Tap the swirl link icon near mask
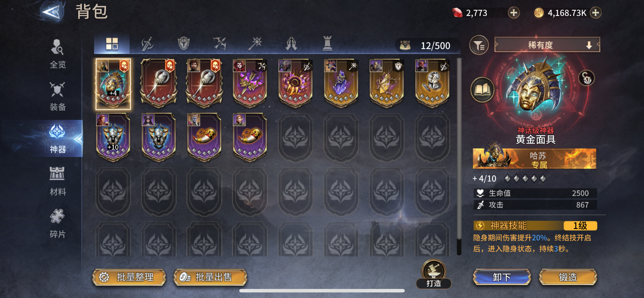644x298 pixels. point(586,78)
